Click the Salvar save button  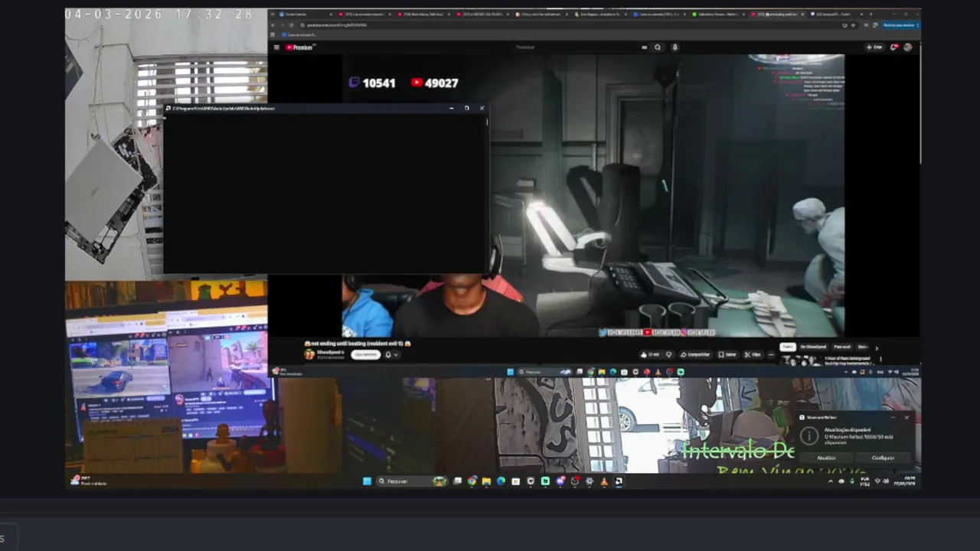click(x=727, y=354)
